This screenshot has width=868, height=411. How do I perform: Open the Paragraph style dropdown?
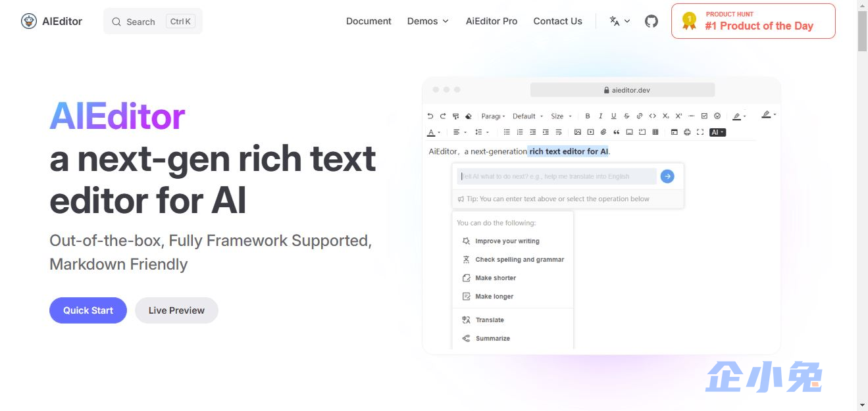tap(493, 116)
